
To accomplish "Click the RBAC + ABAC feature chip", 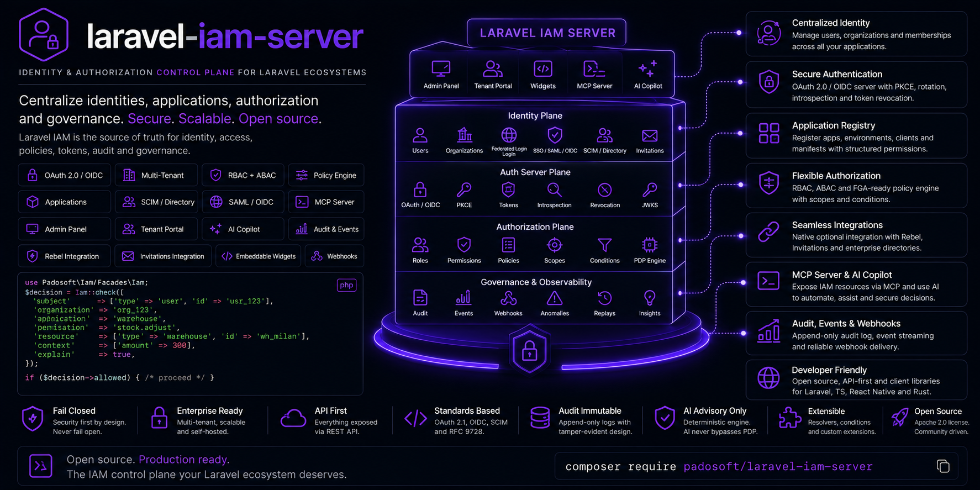I will (243, 175).
